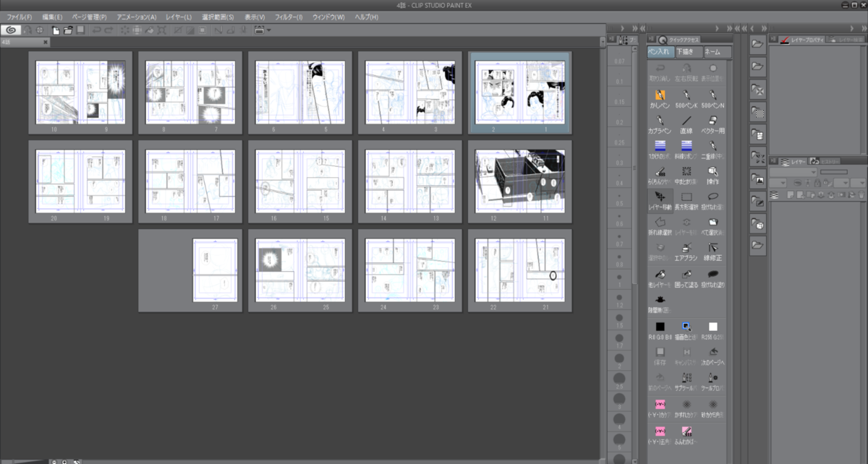Open page spread thumbnail 12-11

point(520,181)
